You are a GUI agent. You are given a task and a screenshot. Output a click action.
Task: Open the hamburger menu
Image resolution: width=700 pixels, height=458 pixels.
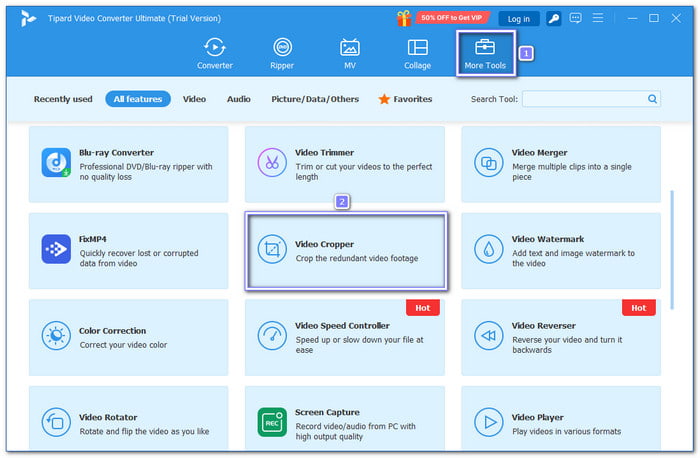click(598, 18)
